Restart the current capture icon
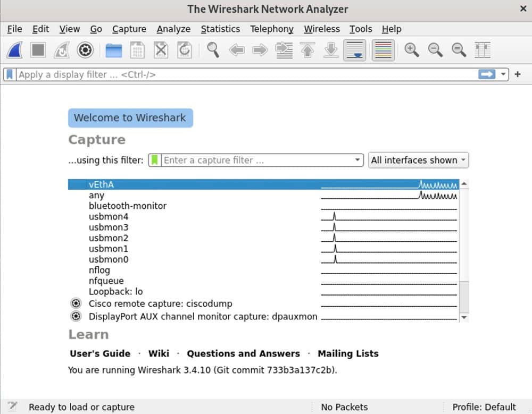This screenshot has height=414, width=532. (62, 50)
